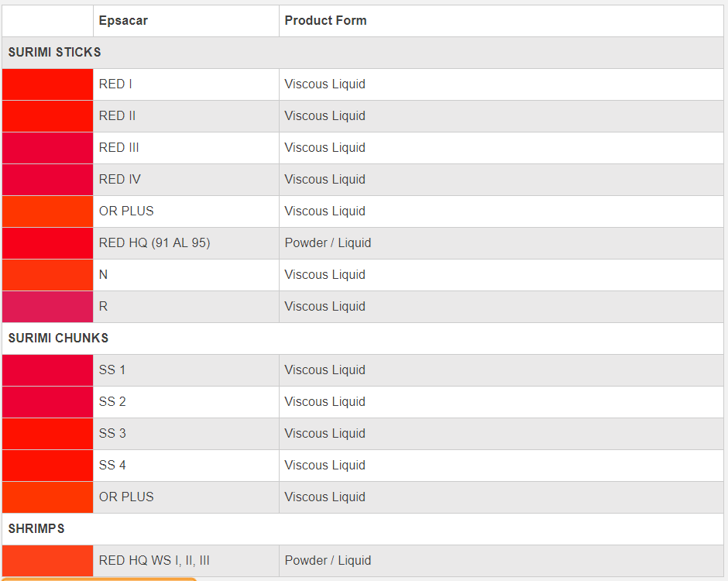Click the RED HQ (91 AL 95) cell
Viewport: 728px width, 581px height.
154,243
